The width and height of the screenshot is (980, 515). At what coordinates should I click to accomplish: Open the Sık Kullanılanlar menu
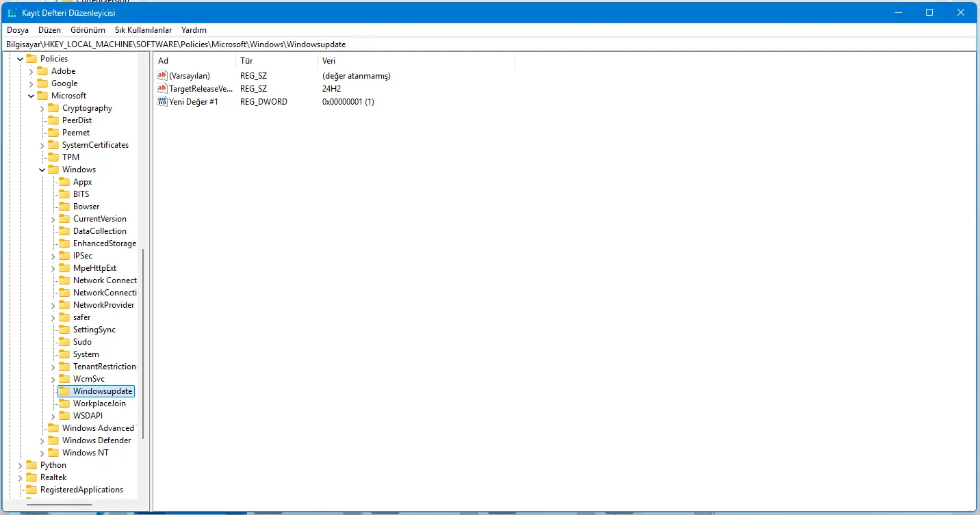tap(143, 30)
